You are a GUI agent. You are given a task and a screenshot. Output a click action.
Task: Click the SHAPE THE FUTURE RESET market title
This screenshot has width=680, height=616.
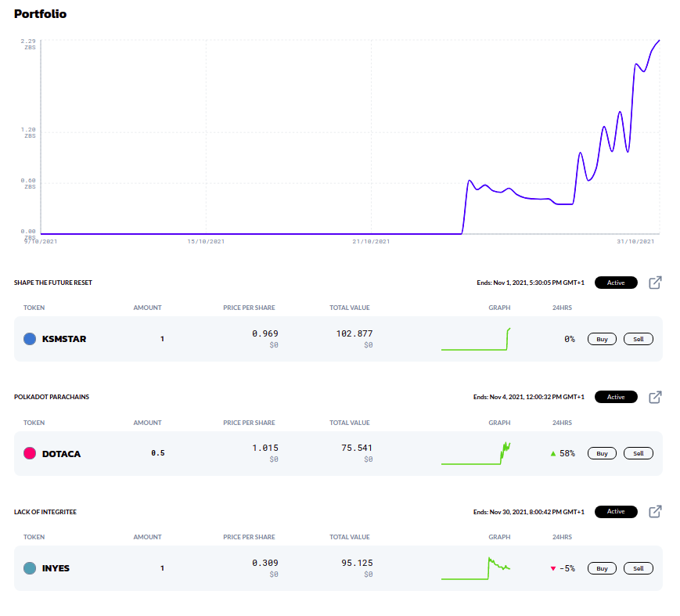(x=53, y=283)
